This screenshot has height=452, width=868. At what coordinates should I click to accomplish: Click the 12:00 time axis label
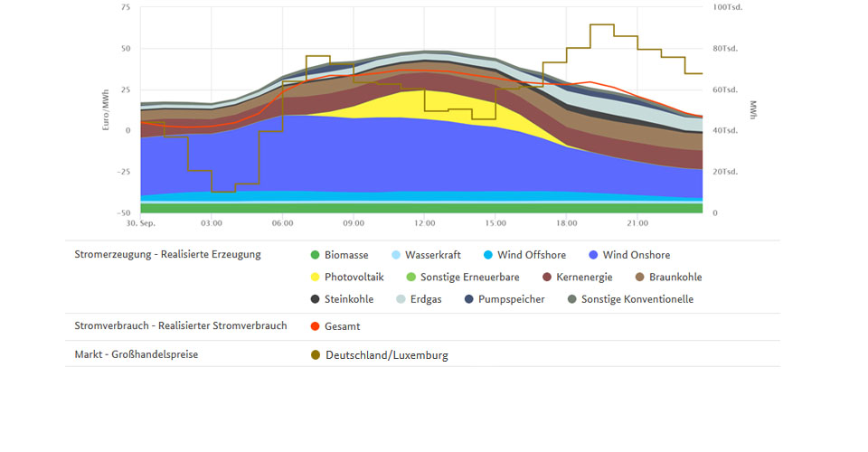425,221
